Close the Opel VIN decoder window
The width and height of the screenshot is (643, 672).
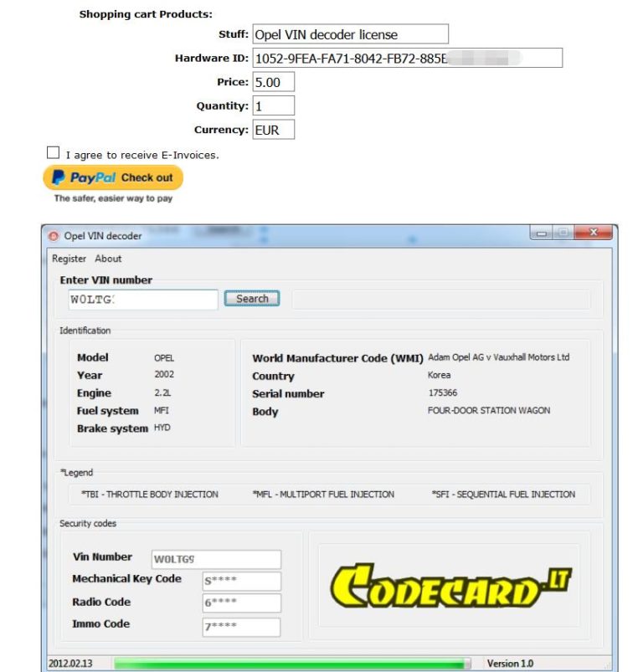[594, 233]
